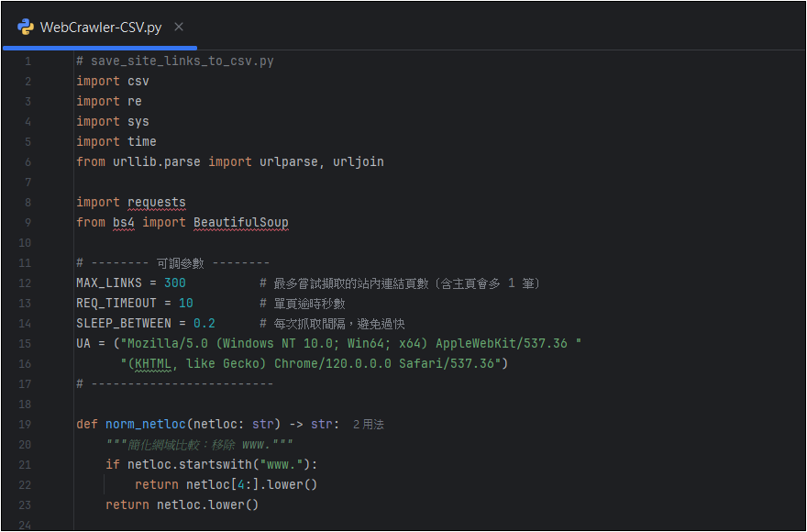The width and height of the screenshot is (807, 532).
Task: Place cursor in the save_site_links_to_csv.py comment
Action: click(x=182, y=61)
